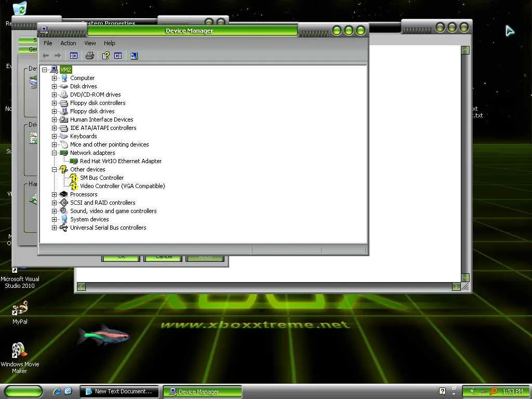Click the SCSI and RAID controllers icon
Image resolution: width=532 pixels, height=399 pixels.
click(x=63, y=203)
